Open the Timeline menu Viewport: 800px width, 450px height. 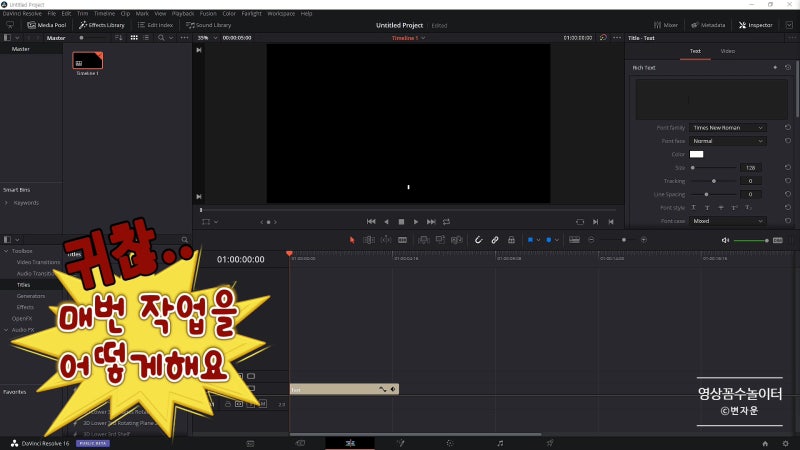click(104, 14)
